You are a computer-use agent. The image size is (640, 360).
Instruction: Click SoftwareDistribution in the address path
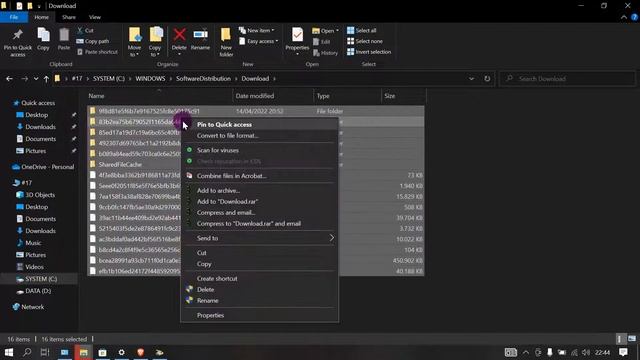[203, 78]
